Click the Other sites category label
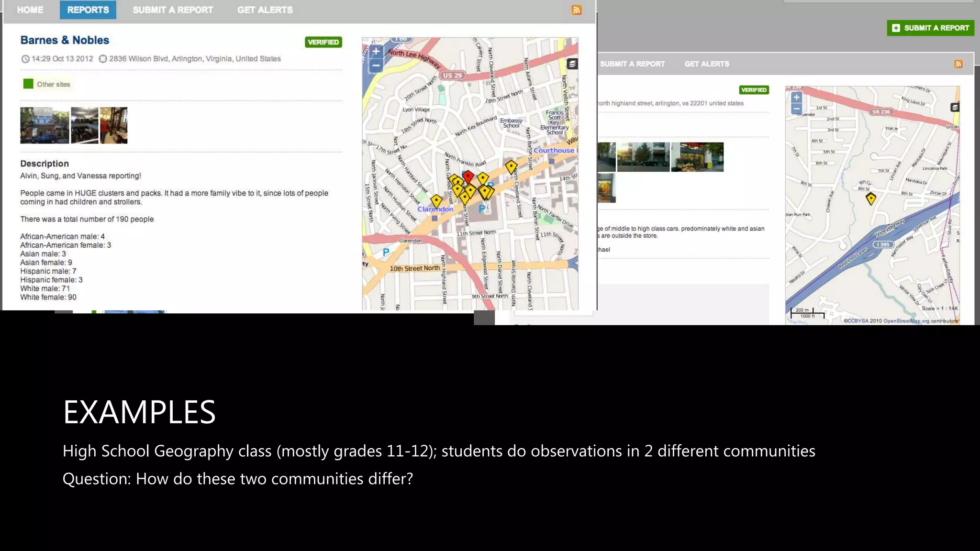The image size is (980, 551). (54, 84)
